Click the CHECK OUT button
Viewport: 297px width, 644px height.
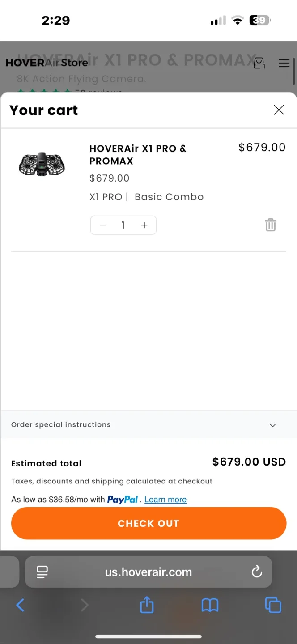[148, 523]
